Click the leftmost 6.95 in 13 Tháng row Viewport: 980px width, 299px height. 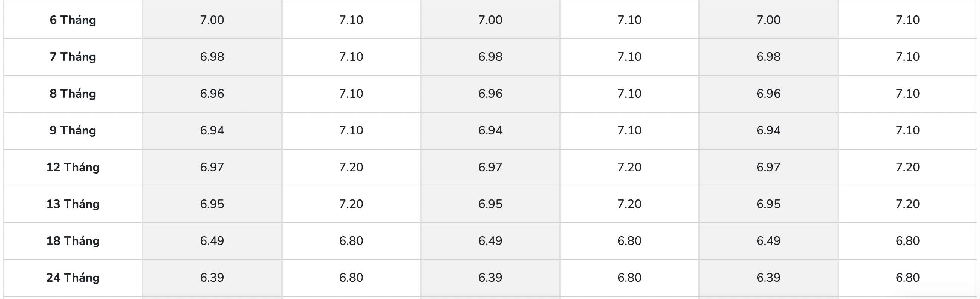pyautogui.click(x=212, y=204)
